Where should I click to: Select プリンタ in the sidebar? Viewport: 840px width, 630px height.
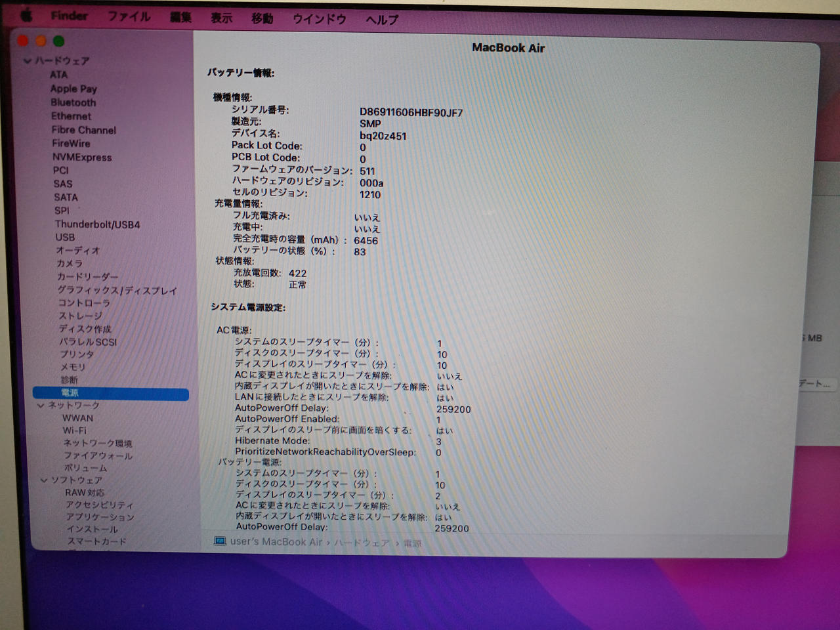(77, 354)
